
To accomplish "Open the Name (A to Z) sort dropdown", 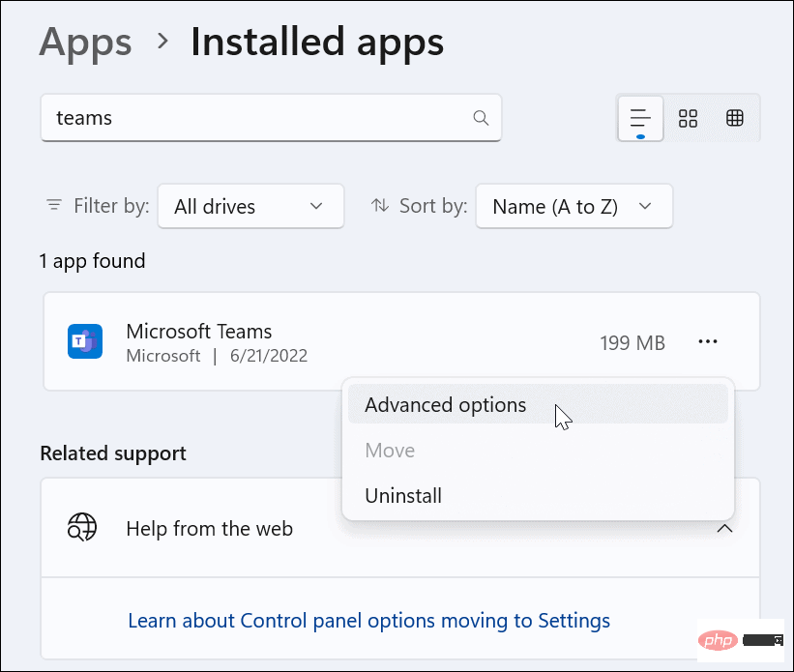I will pos(573,206).
